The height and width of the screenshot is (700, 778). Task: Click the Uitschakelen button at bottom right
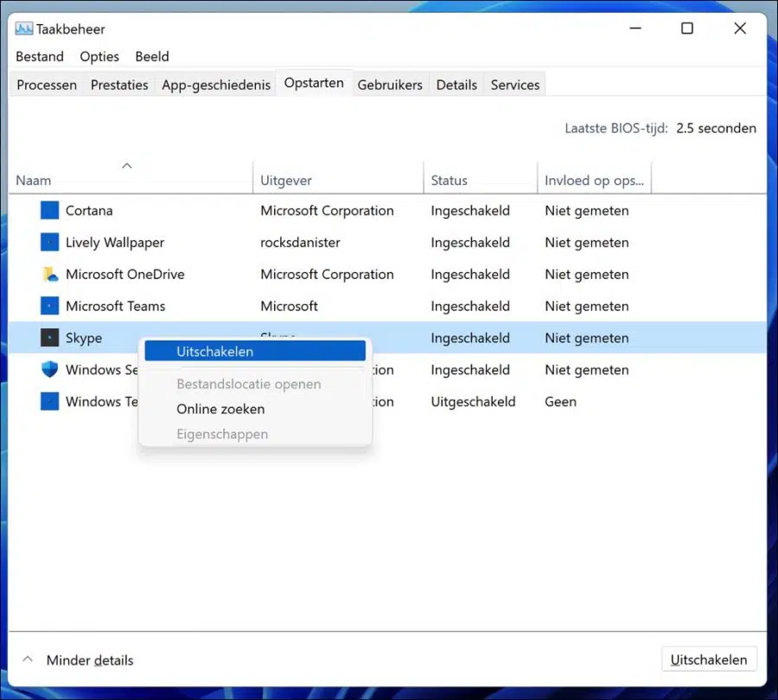[x=709, y=659]
